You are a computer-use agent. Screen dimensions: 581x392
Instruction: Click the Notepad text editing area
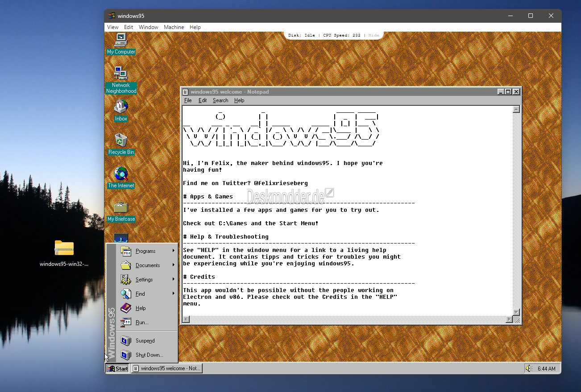(348, 210)
